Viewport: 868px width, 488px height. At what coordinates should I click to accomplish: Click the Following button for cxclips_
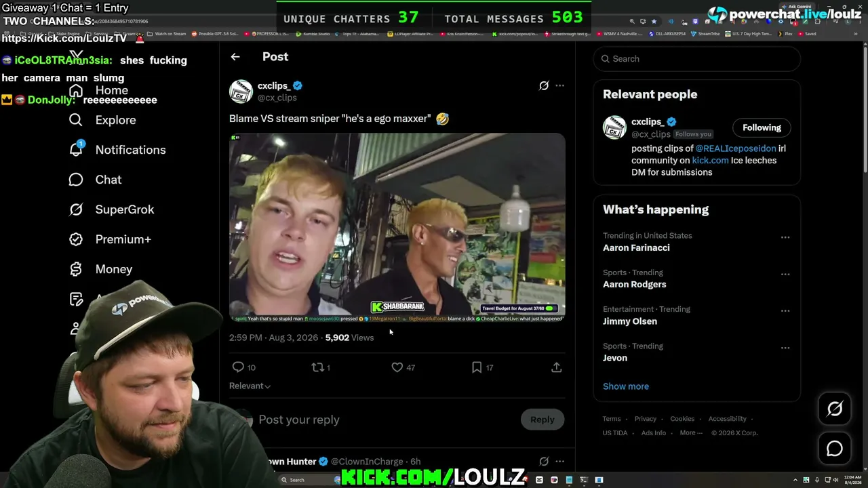(x=762, y=127)
